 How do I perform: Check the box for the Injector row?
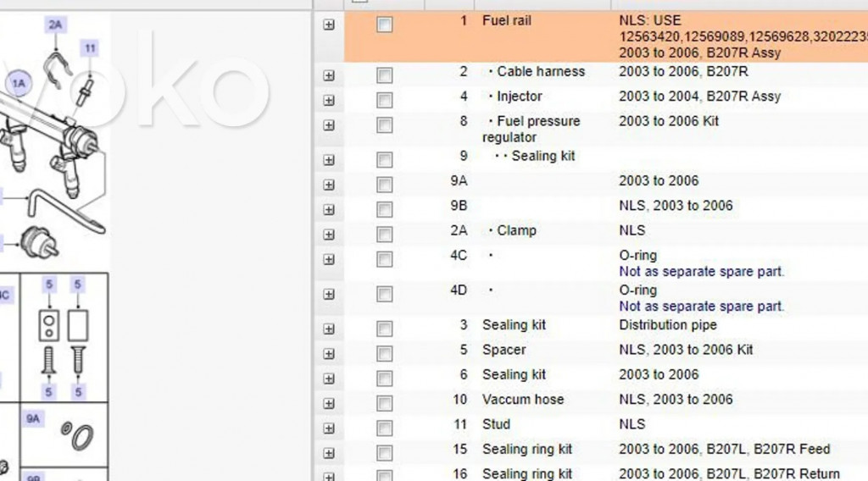pos(385,100)
